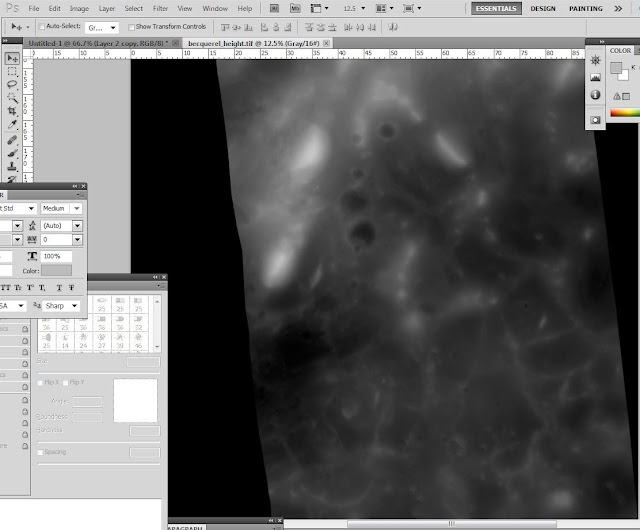The height and width of the screenshot is (530, 640).
Task: Switch to ESSENTIALS workspace
Action: click(x=496, y=8)
